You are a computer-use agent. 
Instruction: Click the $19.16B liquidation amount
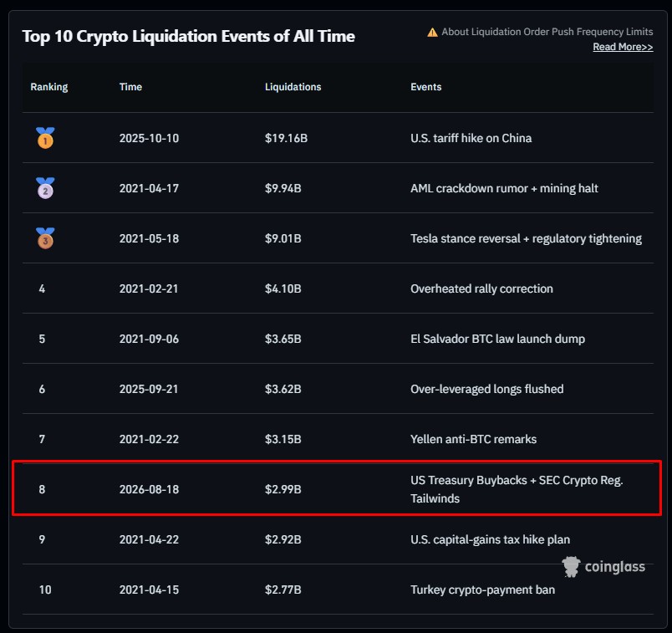click(287, 138)
